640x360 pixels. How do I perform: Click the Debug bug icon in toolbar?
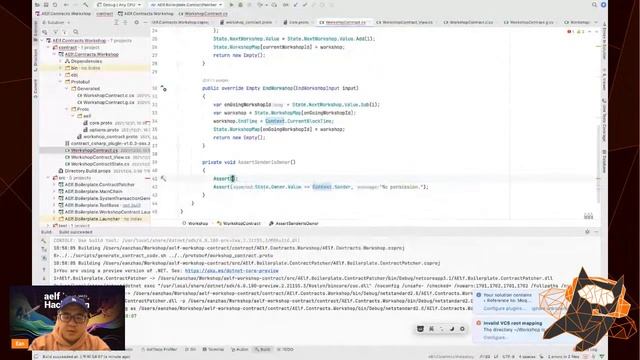point(240,4)
